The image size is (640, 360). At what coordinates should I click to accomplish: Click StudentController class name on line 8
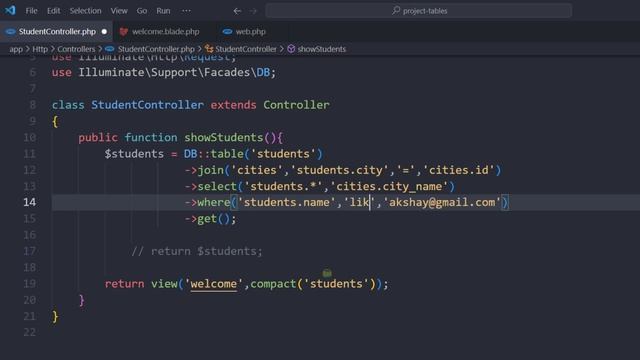click(147, 105)
